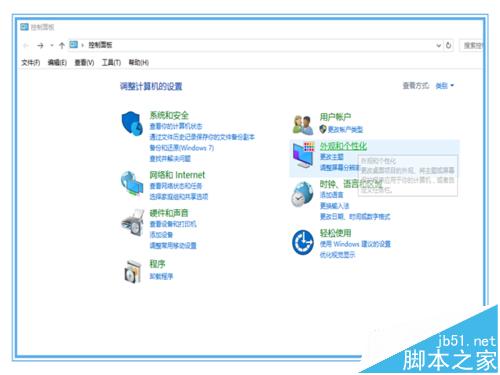Open 系统和安全 category heading link
The width and height of the screenshot is (500, 375).
[x=169, y=115]
